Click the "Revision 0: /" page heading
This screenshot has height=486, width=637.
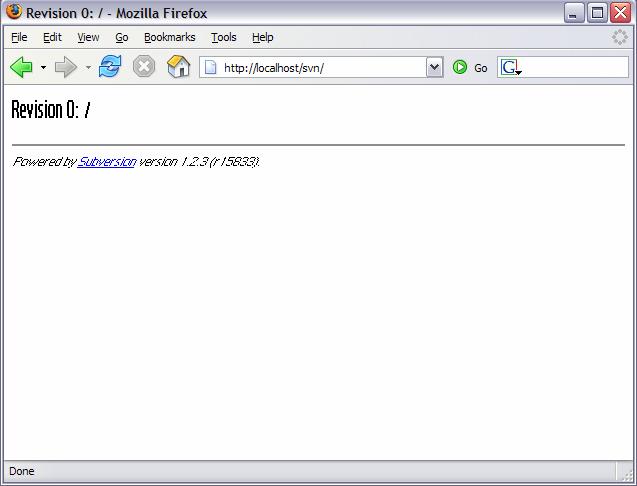click(51, 110)
